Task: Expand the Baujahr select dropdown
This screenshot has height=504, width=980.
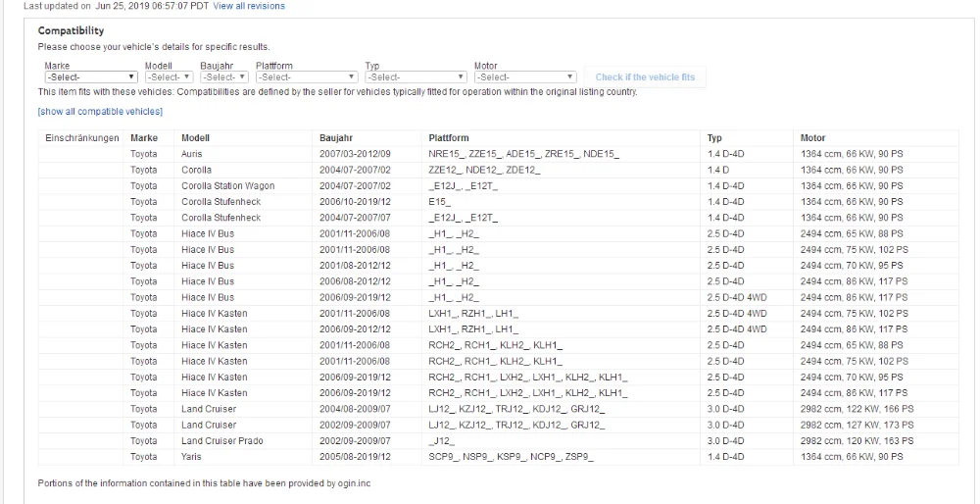Action: pos(223,76)
